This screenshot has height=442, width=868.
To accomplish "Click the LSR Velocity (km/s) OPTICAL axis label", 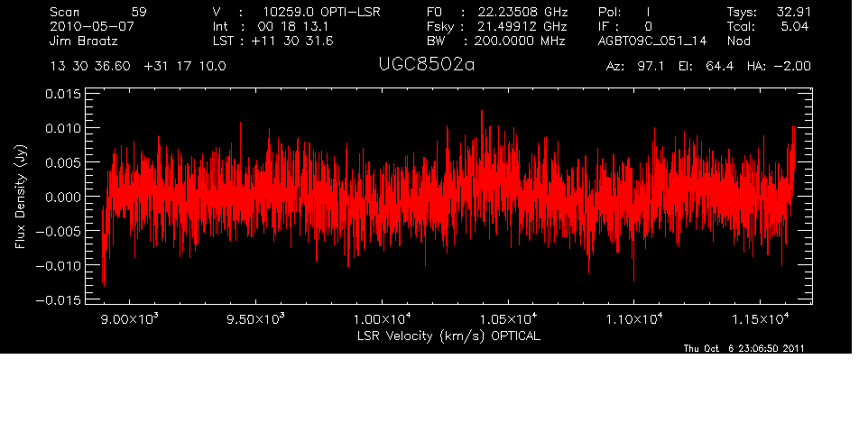I will point(450,336).
